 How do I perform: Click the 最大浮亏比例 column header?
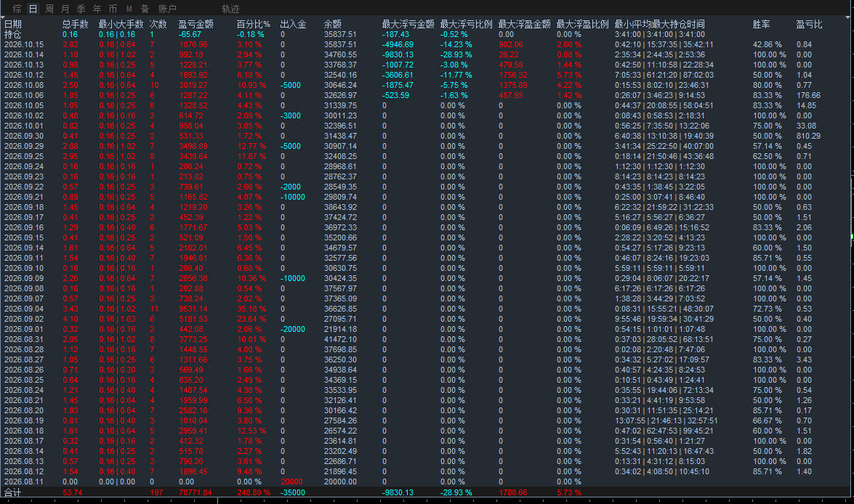tap(466, 24)
